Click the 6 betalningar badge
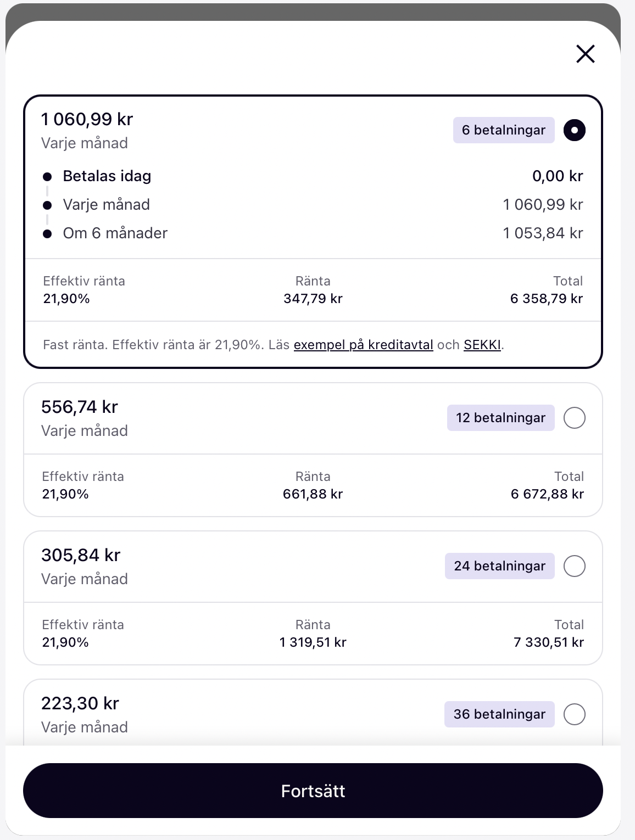The height and width of the screenshot is (840, 635). (504, 130)
